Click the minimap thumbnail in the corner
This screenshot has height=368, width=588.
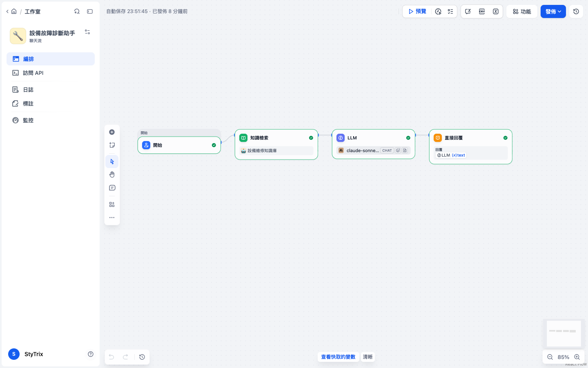tap(563, 333)
